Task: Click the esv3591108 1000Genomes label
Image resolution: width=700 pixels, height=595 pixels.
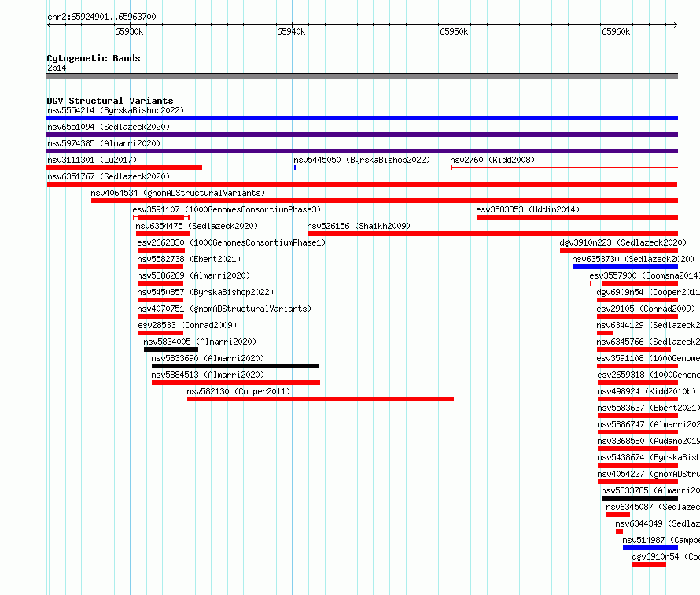Action: pos(648,358)
